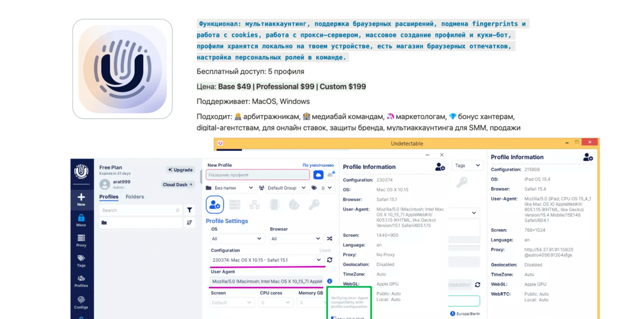The height and width of the screenshot is (319, 644).
Task: Click the Profile Settings heading
Action: coord(227,221)
